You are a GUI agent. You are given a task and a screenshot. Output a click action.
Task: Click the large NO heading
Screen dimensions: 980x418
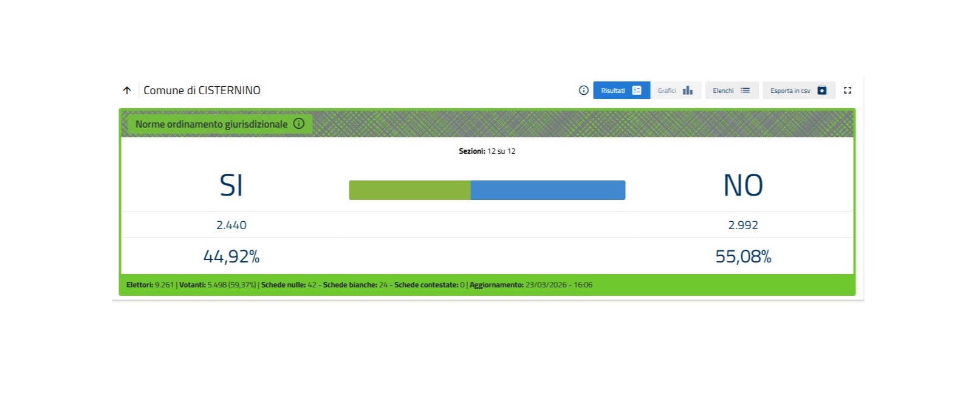tap(743, 185)
